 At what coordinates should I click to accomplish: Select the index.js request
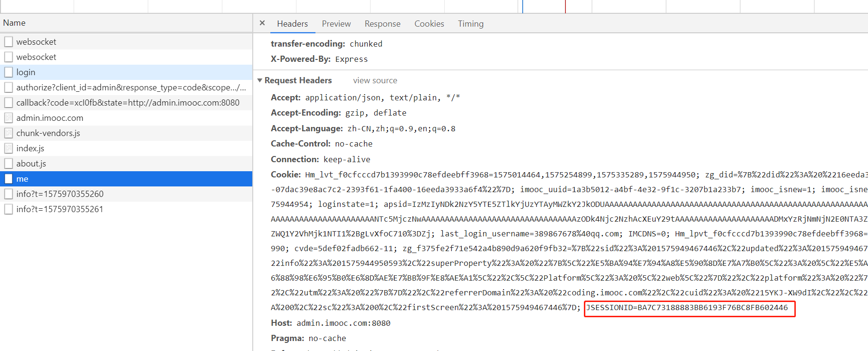pyautogui.click(x=126, y=148)
